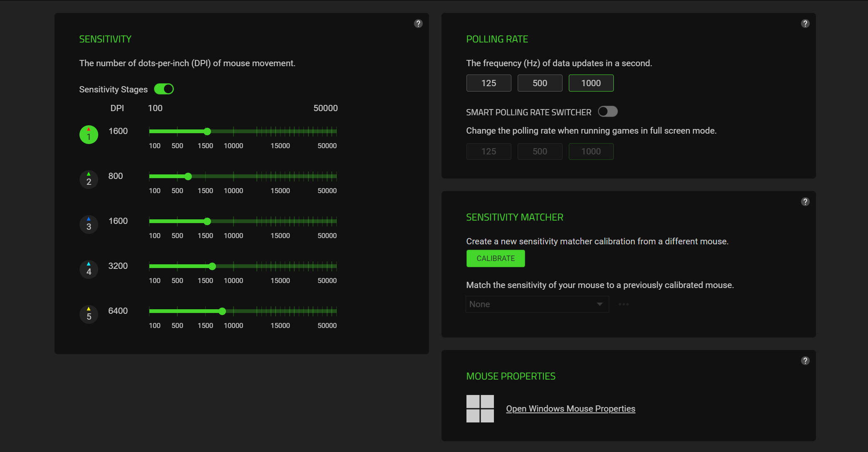Click the 'Sensitivity Stages' label
This screenshot has height=452, width=868.
(x=113, y=89)
